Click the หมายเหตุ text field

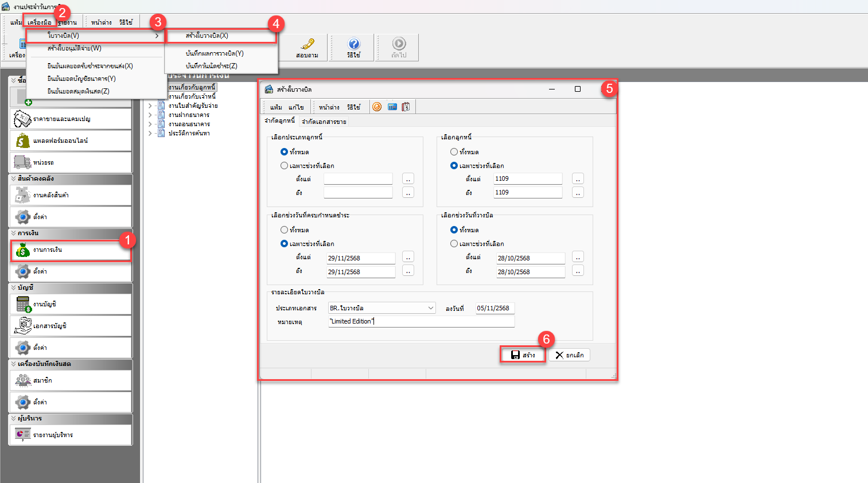pos(421,322)
